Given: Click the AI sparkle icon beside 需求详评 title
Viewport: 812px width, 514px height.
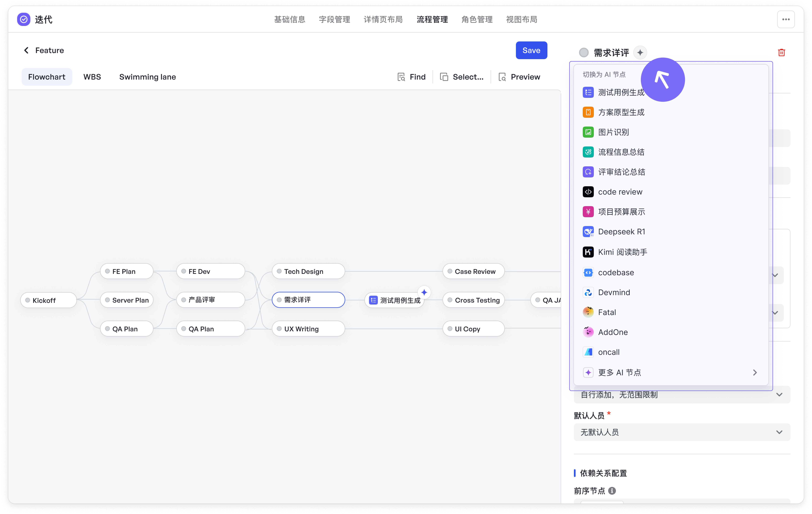Looking at the screenshot, I should (x=640, y=53).
